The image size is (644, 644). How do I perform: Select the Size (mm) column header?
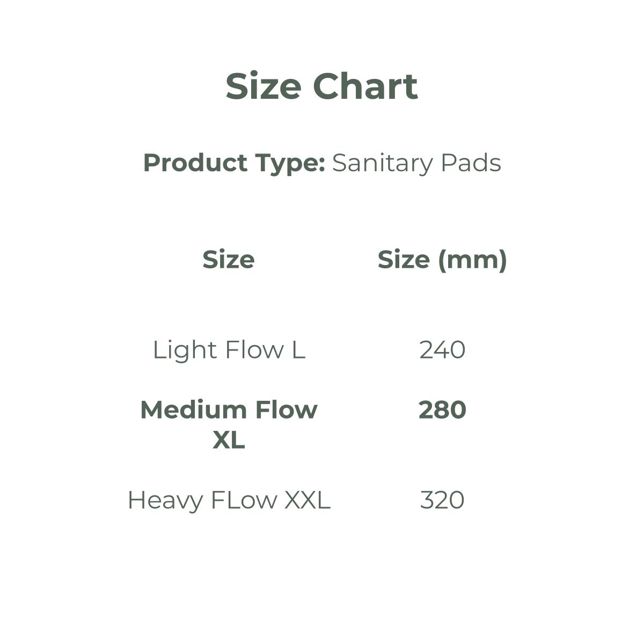point(442,260)
